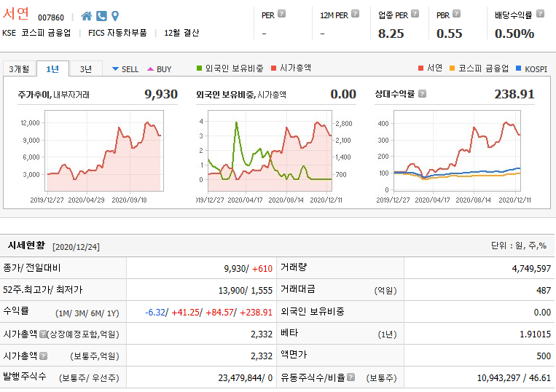Click the red 서연 legend swatch

coord(421,68)
